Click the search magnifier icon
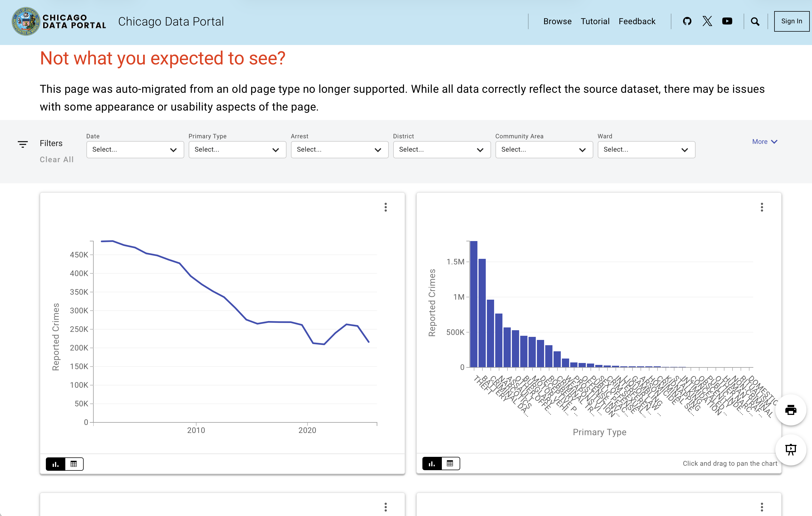 755,22
